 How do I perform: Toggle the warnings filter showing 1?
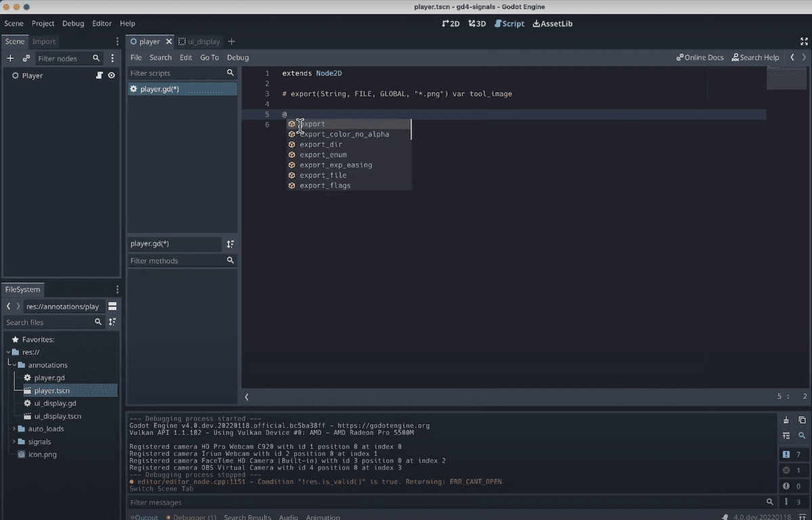click(x=794, y=470)
